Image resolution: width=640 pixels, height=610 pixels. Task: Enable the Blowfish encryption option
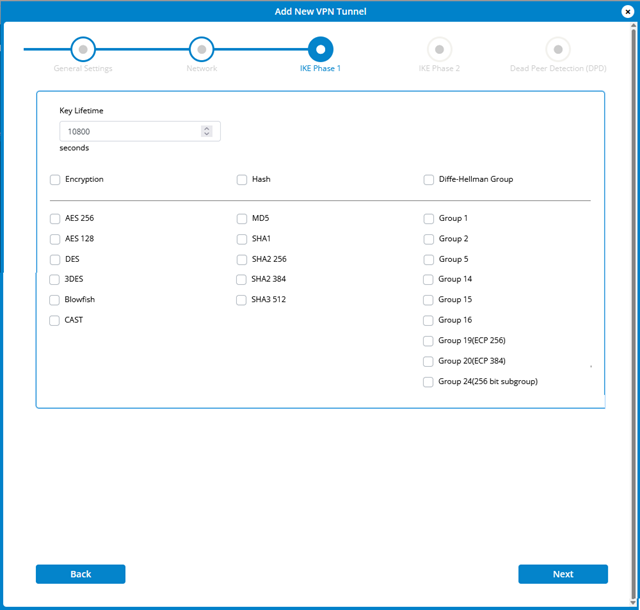coord(55,300)
